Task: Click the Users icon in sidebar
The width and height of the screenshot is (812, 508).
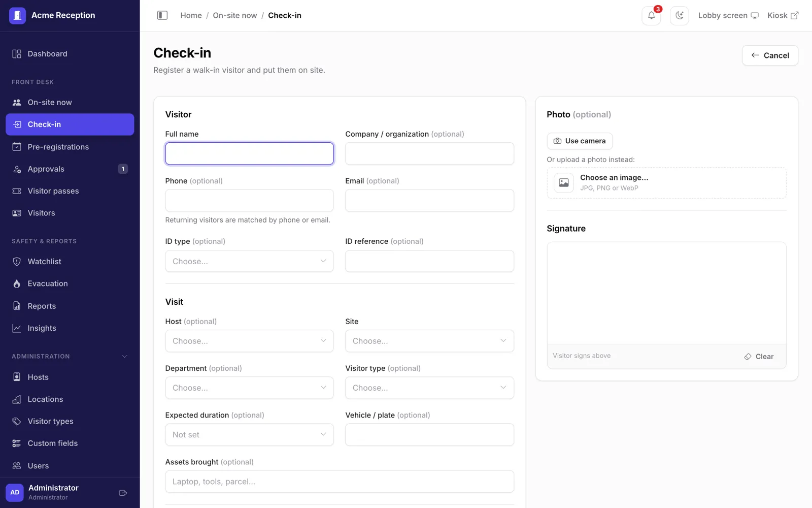Action: click(17, 466)
